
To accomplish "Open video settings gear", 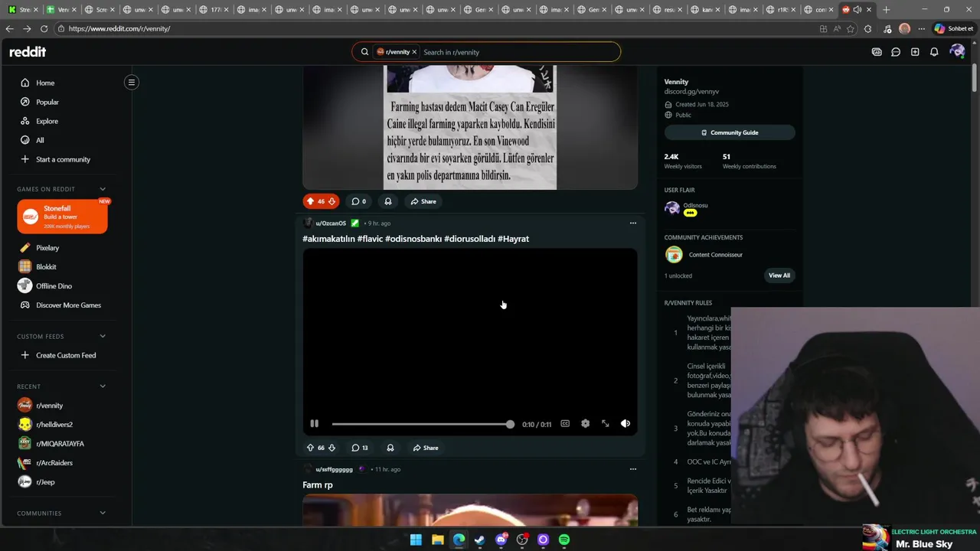I will (x=585, y=423).
